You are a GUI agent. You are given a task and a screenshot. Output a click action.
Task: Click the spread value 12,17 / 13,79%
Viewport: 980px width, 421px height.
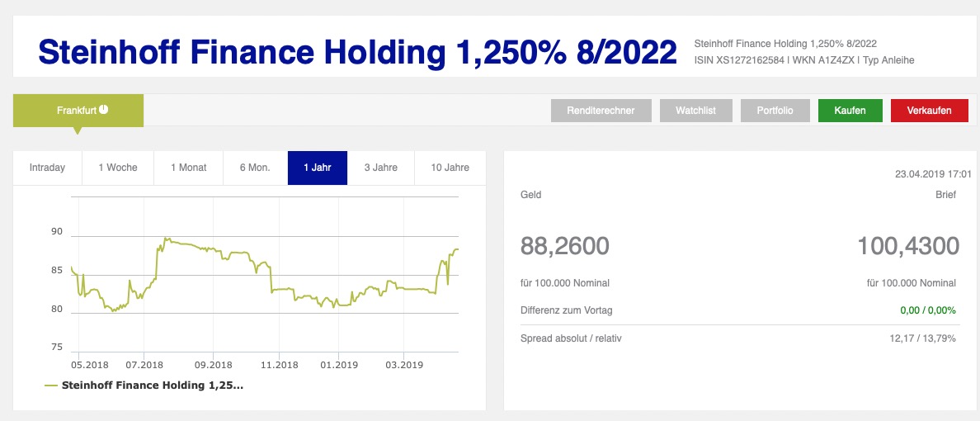pyautogui.click(x=922, y=338)
